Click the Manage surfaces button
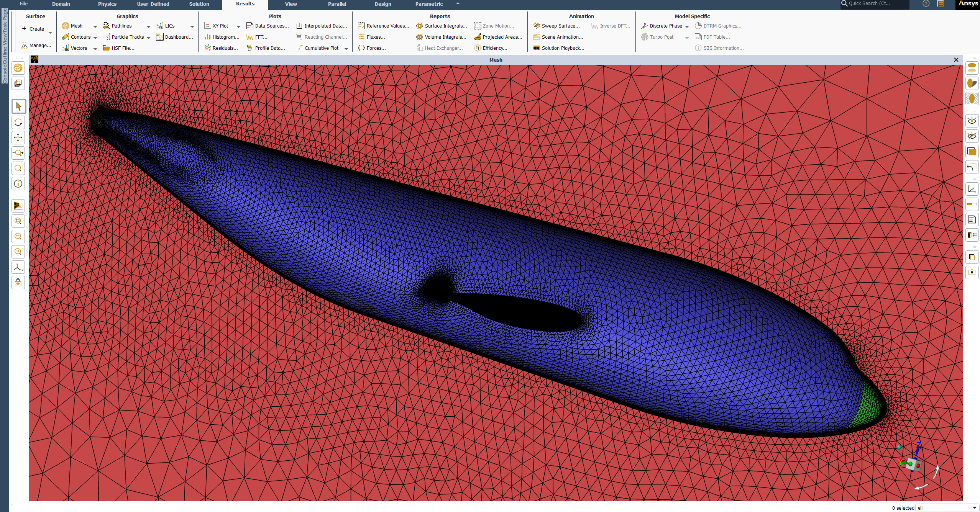Viewport: 980px width, 512px height. tap(36, 46)
